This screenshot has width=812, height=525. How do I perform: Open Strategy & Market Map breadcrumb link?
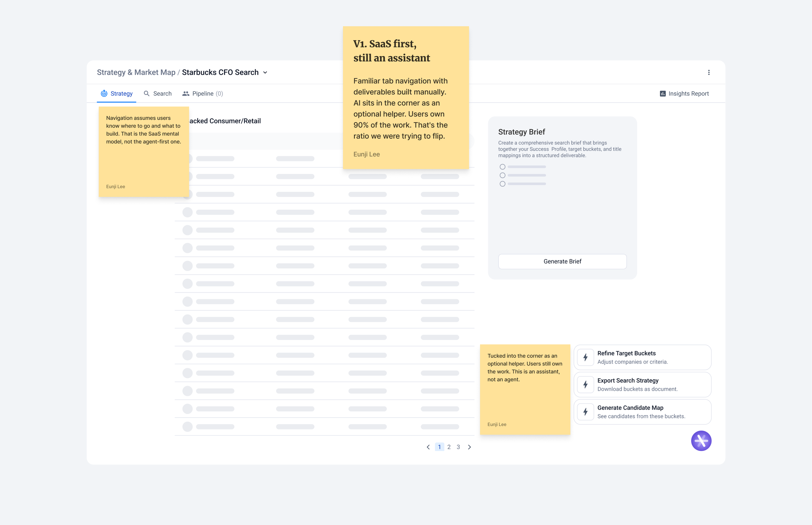click(x=136, y=72)
